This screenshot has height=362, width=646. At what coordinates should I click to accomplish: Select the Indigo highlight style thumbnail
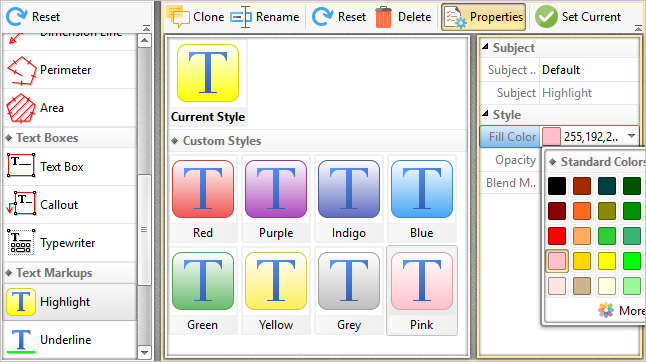tap(349, 199)
